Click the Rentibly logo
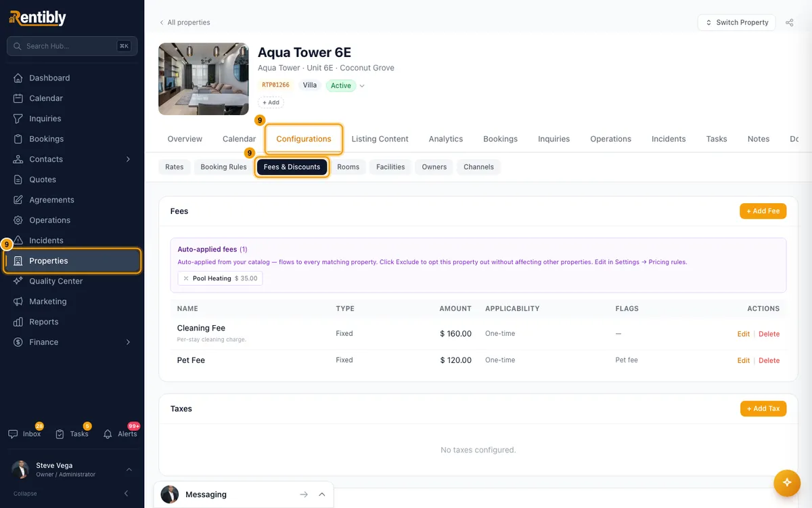This screenshot has width=812, height=508. pyautogui.click(x=38, y=18)
